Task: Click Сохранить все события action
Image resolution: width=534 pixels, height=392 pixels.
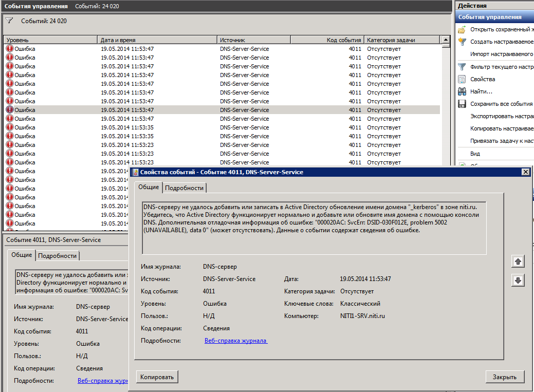Action: tap(501, 104)
